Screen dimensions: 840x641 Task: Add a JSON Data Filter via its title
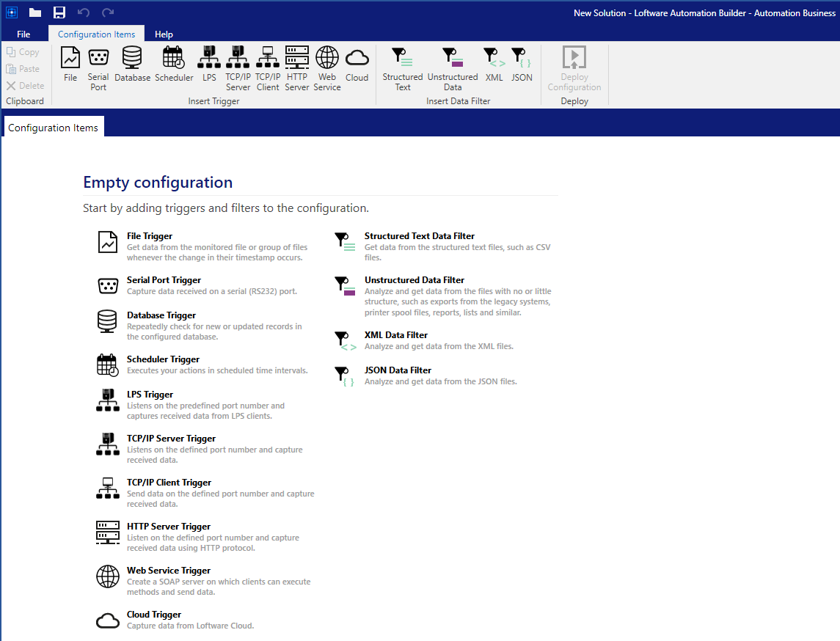pyautogui.click(x=398, y=370)
